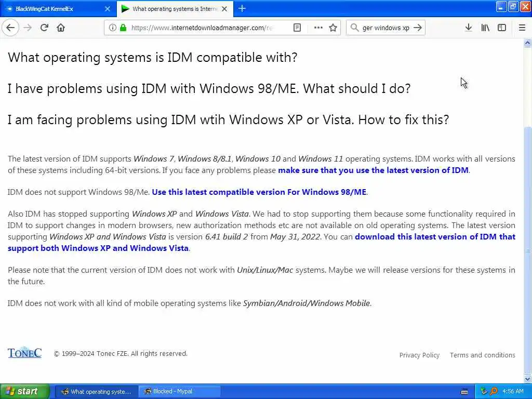This screenshot has width=532, height=399.
Task: Click the magnifier tray icon
Action: [494, 392]
